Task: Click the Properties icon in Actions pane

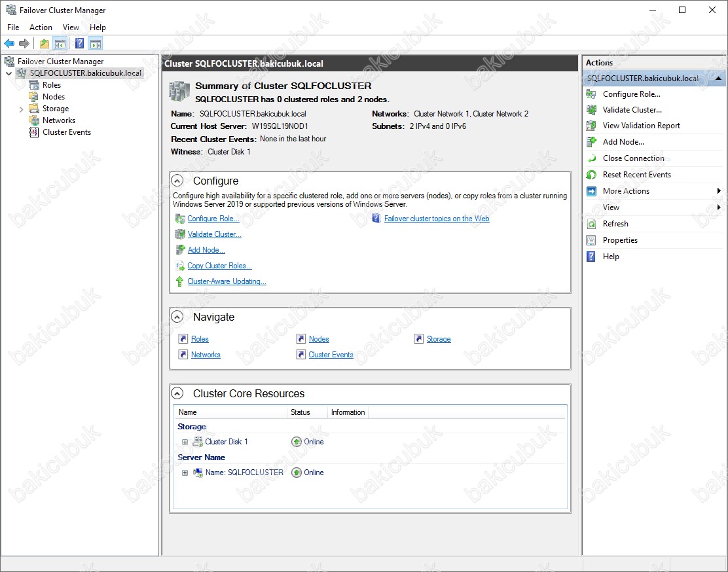Action: coord(591,240)
